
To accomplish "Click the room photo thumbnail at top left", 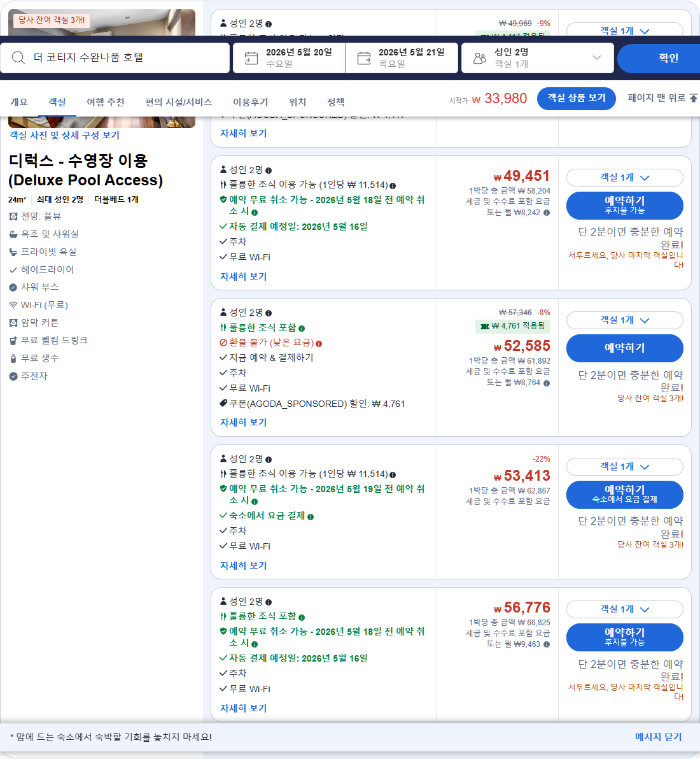I will [x=102, y=22].
